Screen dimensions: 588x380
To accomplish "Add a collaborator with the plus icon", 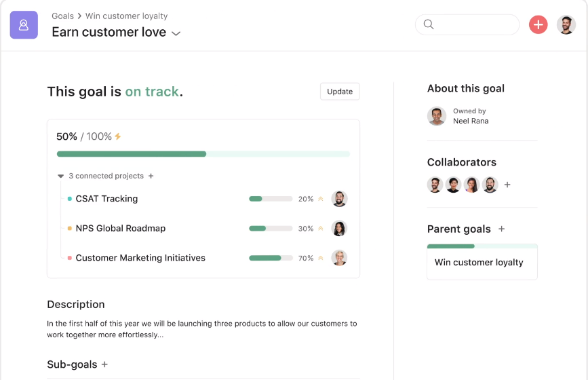I will [x=507, y=185].
